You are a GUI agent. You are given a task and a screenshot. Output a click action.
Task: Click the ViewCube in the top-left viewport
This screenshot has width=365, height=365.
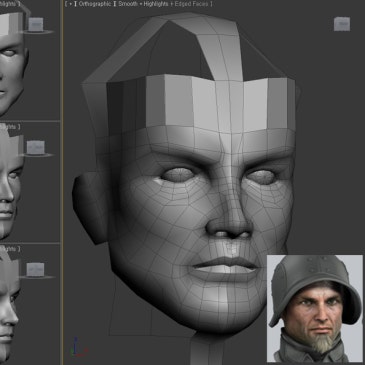(35, 24)
